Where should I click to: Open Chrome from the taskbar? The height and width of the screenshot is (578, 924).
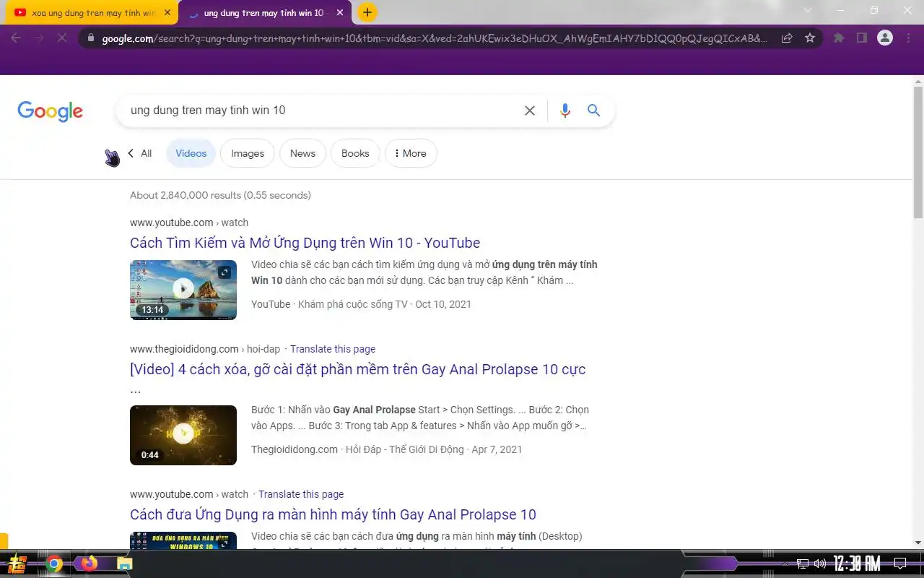click(x=54, y=564)
